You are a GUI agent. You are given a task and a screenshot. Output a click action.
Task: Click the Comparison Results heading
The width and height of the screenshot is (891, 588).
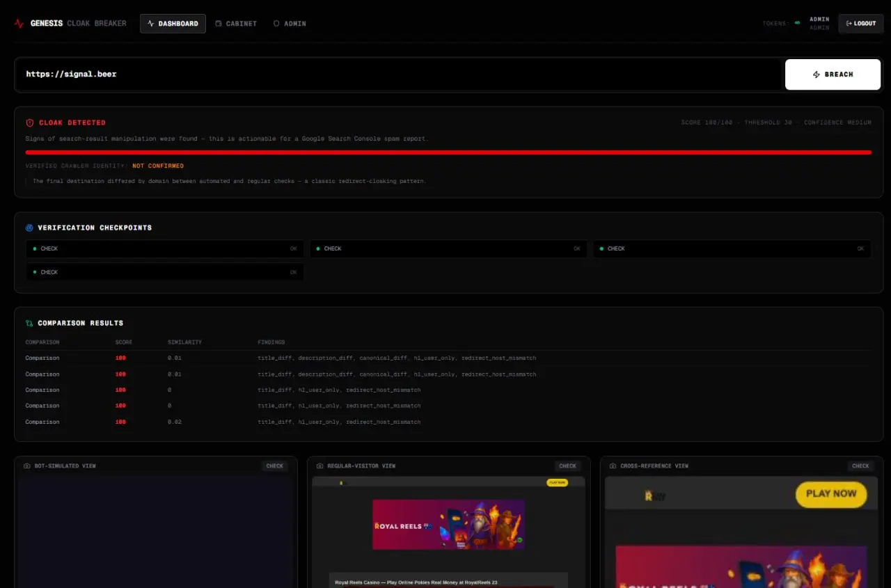[81, 323]
